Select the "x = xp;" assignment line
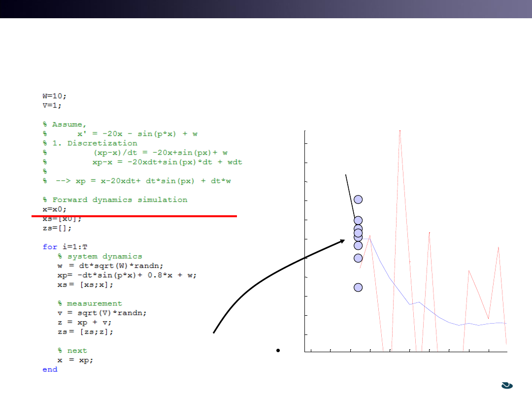The width and height of the screenshot is (532, 399). pyautogui.click(x=75, y=360)
